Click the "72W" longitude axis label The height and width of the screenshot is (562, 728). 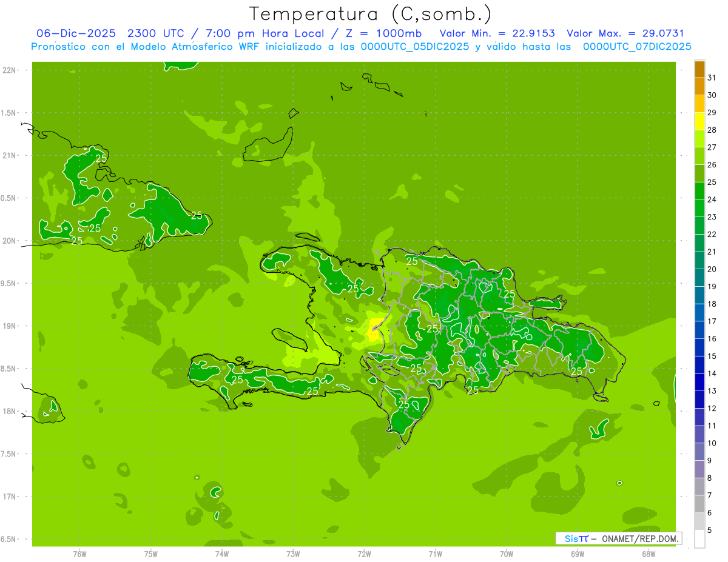click(364, 554)
